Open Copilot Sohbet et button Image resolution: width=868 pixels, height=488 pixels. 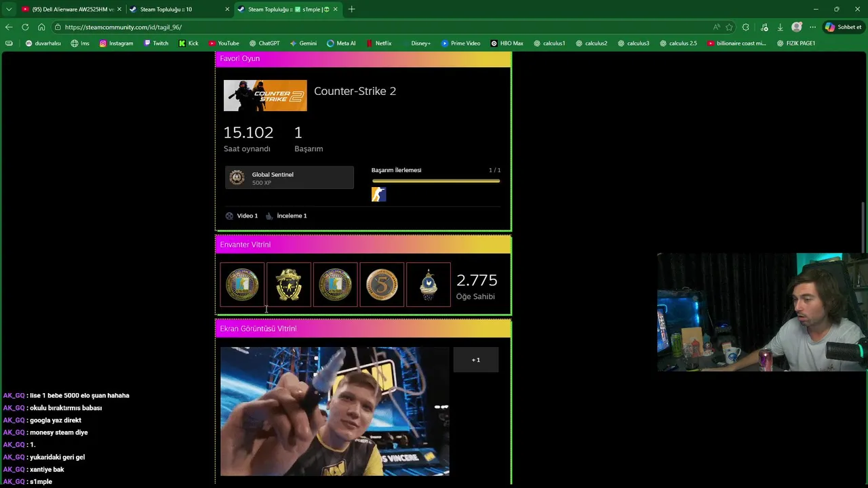coord(843,27)
